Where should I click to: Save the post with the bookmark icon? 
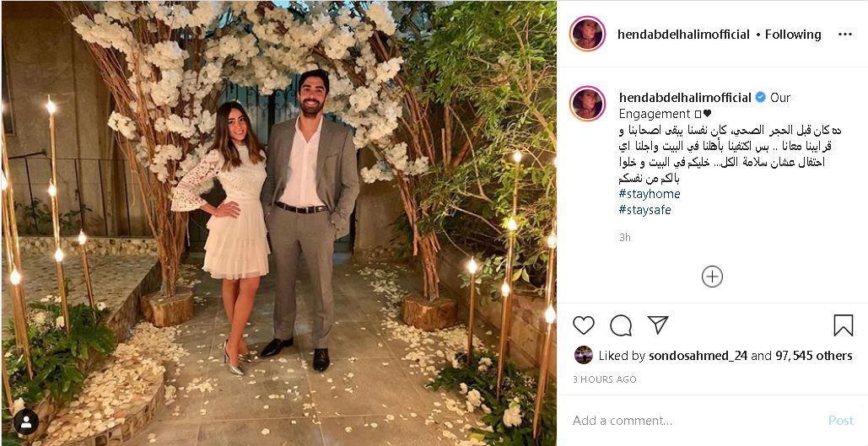tap(843, 325)
